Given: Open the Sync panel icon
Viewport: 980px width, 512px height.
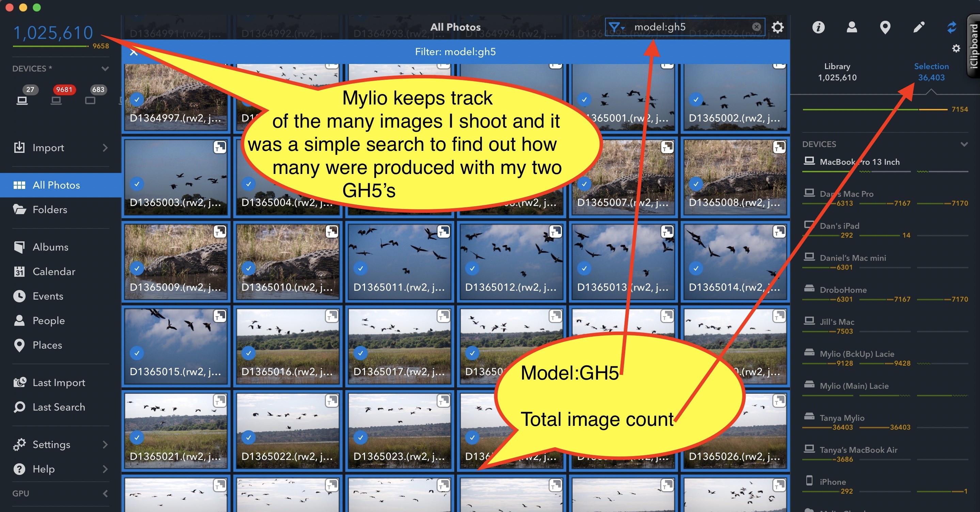Looking at the screenshot, I should pyautogui.click(x=952, y=27).
